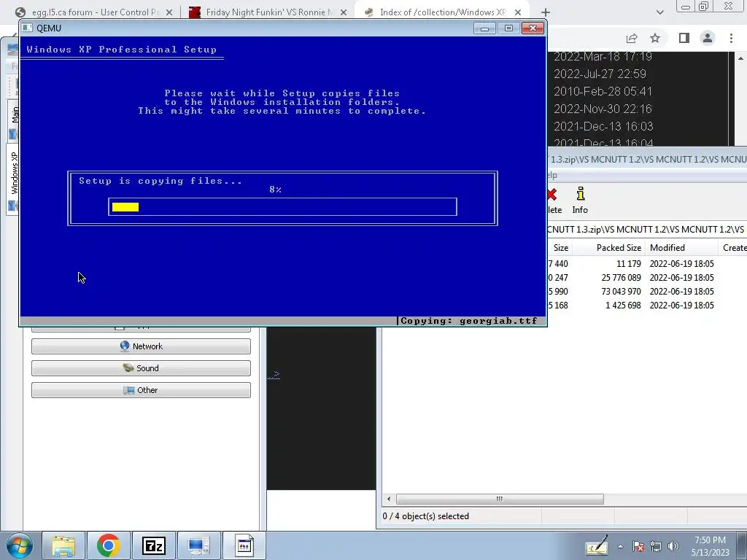747x560 pixels.
Task: Open 7-Zip from the taskbar
Action: pos(153,545)
